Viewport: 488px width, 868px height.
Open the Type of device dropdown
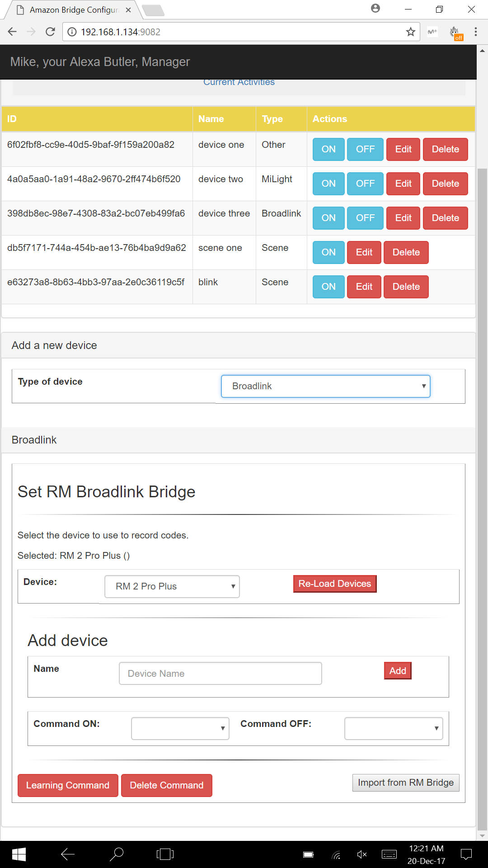(x=326, y=386)
